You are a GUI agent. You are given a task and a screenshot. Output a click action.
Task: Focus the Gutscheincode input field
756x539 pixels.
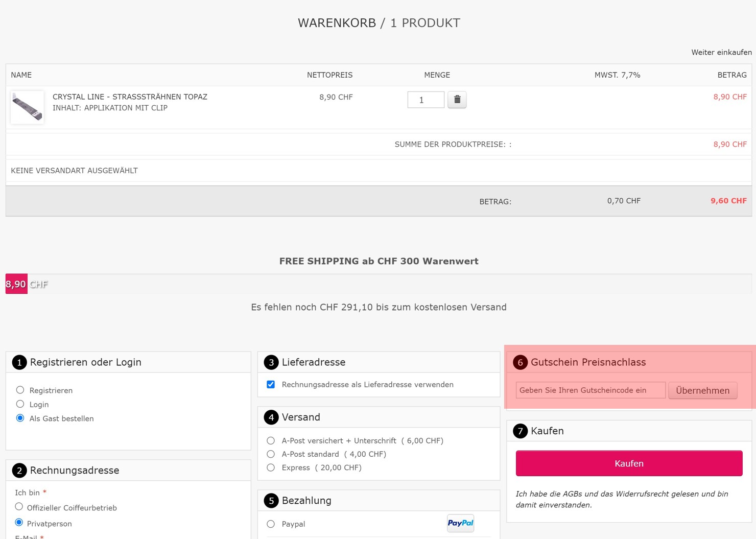pyautogui.click(x=590, y=390)
